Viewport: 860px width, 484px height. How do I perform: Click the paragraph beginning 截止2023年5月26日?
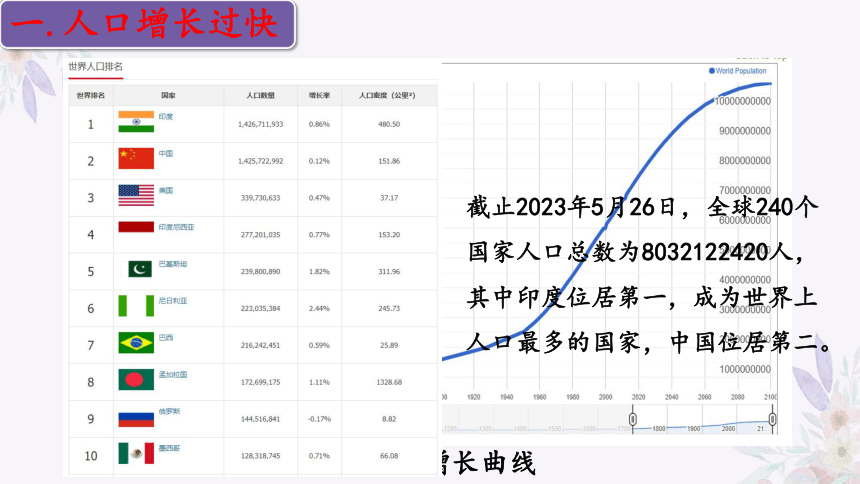(649, 275)
